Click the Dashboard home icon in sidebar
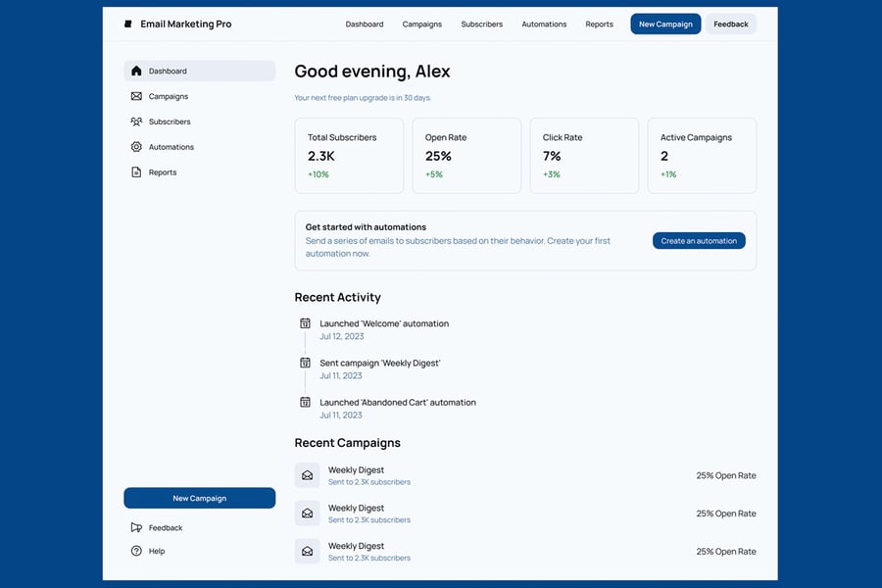This screenshot has width=882, height=588. coord(136,72)
